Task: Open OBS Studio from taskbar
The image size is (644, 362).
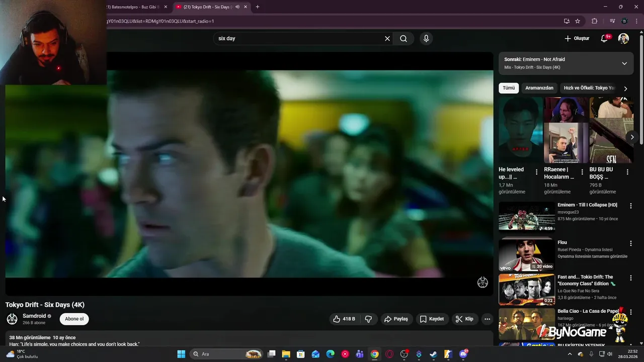Action: 404,354
